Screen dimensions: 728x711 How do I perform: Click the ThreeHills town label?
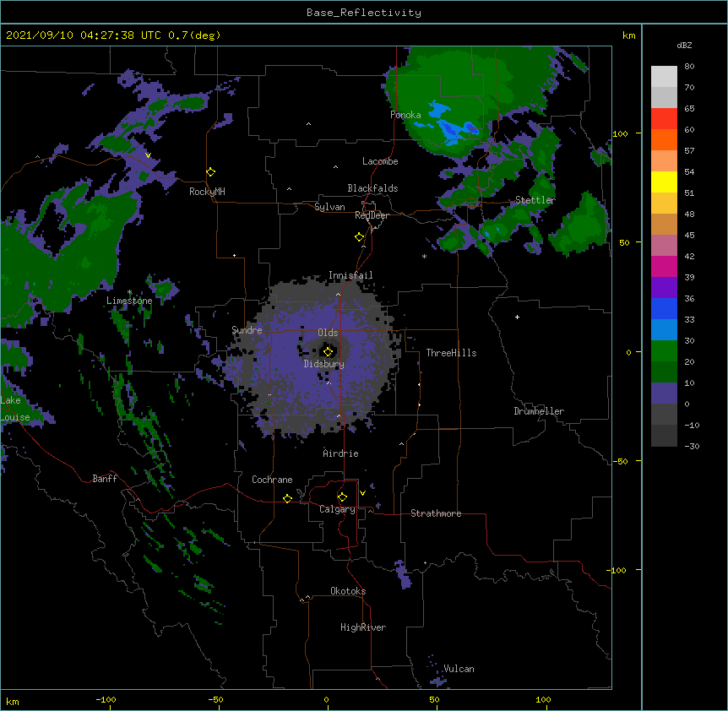point(451,353)
